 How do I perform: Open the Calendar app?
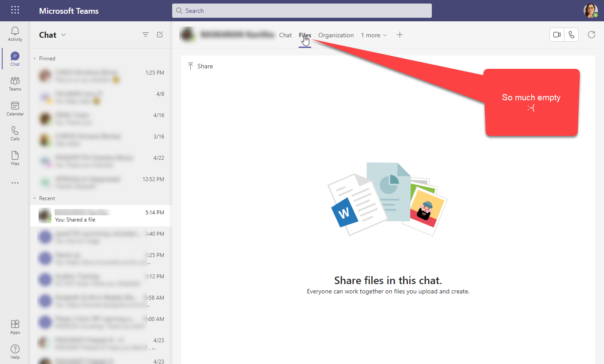coord(15,109)
